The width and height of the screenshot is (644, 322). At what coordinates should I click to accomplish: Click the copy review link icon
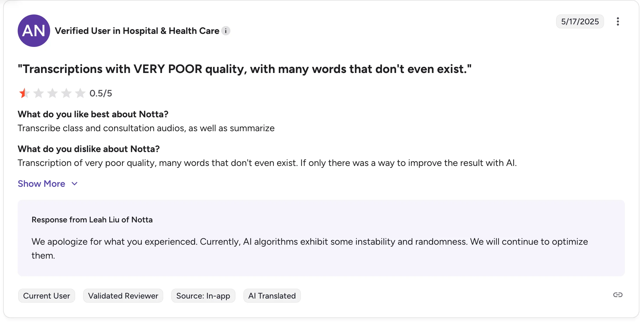click(618, 295)
